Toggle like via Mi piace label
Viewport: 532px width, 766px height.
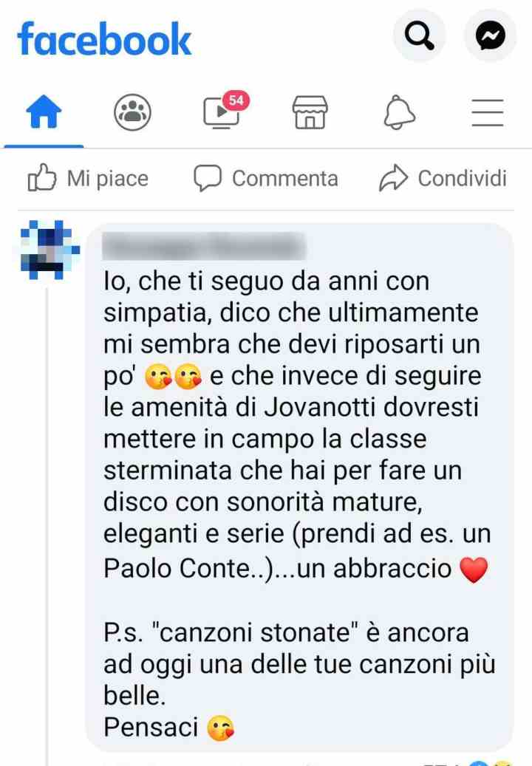[x=107, y=178]
